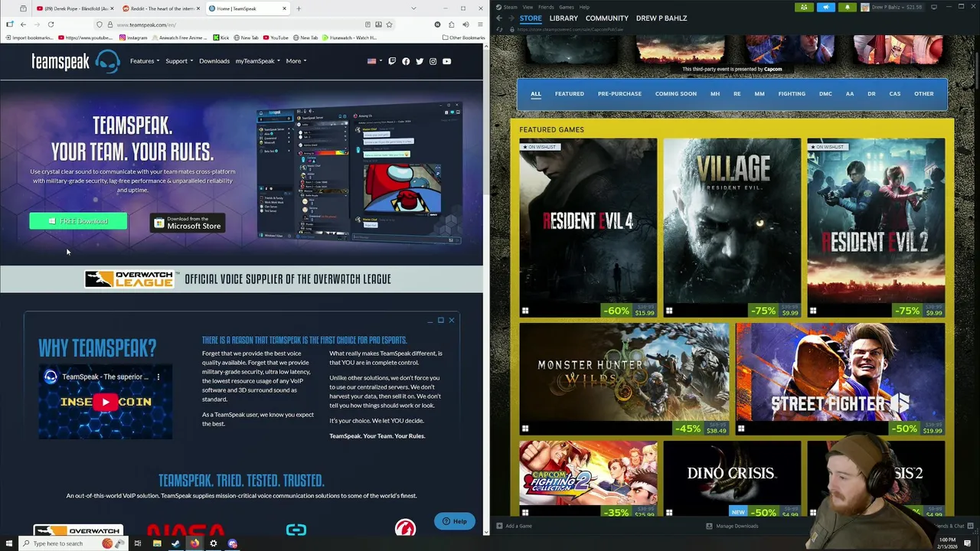The image size is (980, 551).
Task: Click the FREE Download button
Action: pos(78,221)
